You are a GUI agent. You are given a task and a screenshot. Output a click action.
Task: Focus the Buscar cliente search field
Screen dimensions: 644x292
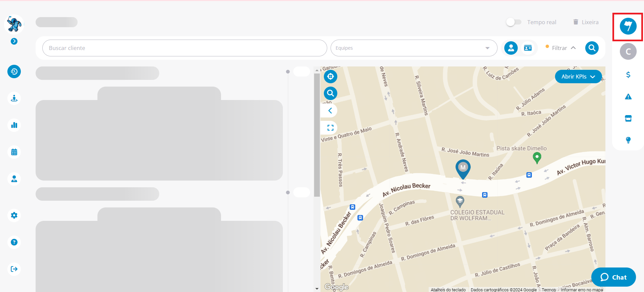[x=185, y=48]
